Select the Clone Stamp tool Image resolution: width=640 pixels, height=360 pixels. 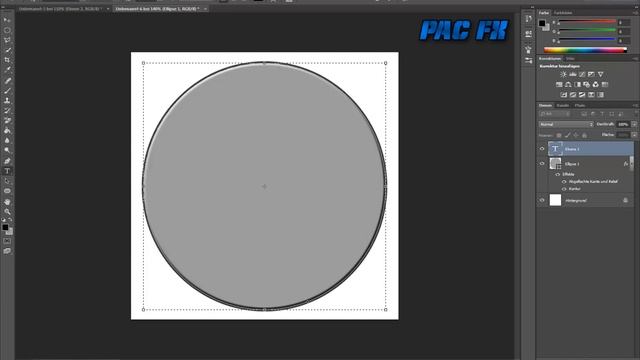[x=7, y=100]
